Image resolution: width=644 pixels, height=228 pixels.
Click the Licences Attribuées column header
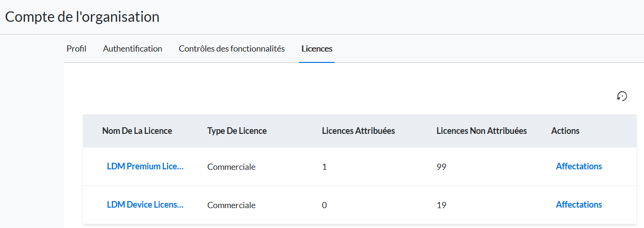359,131
